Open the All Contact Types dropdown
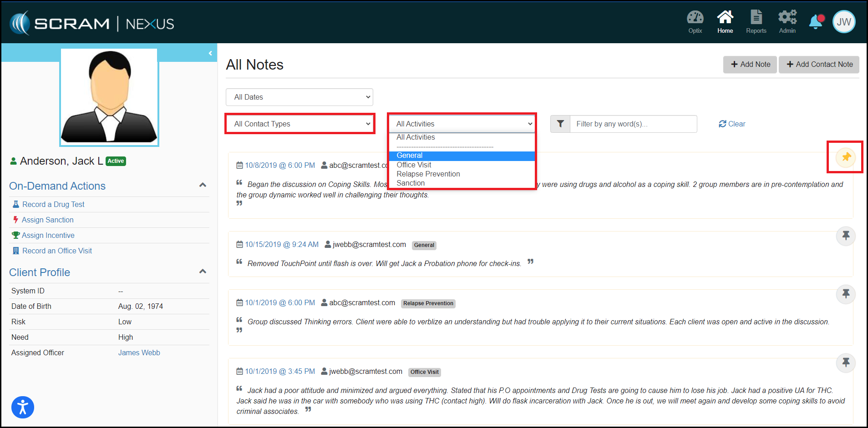Image resolution: width=868 pixels, height=428 pixels. tap(300, 124)
